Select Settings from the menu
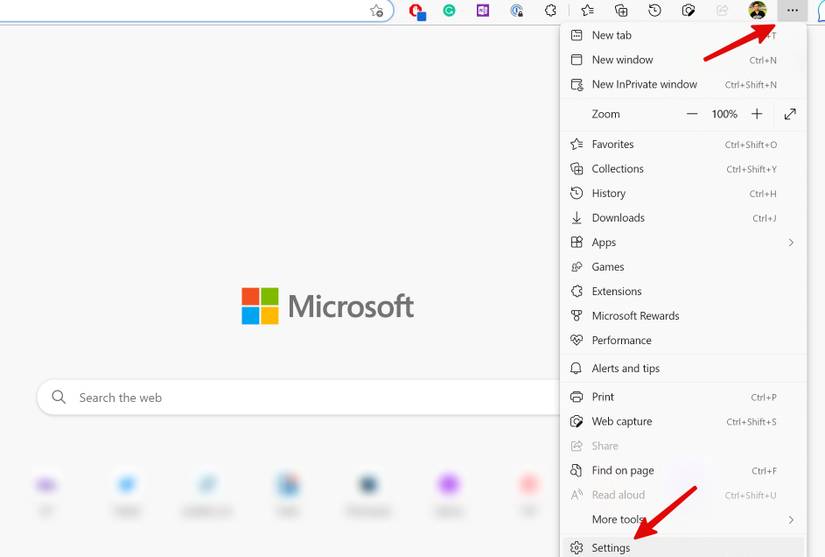This screenshot has width=825, height=557. pyautogui.click(x=611, y=548)
